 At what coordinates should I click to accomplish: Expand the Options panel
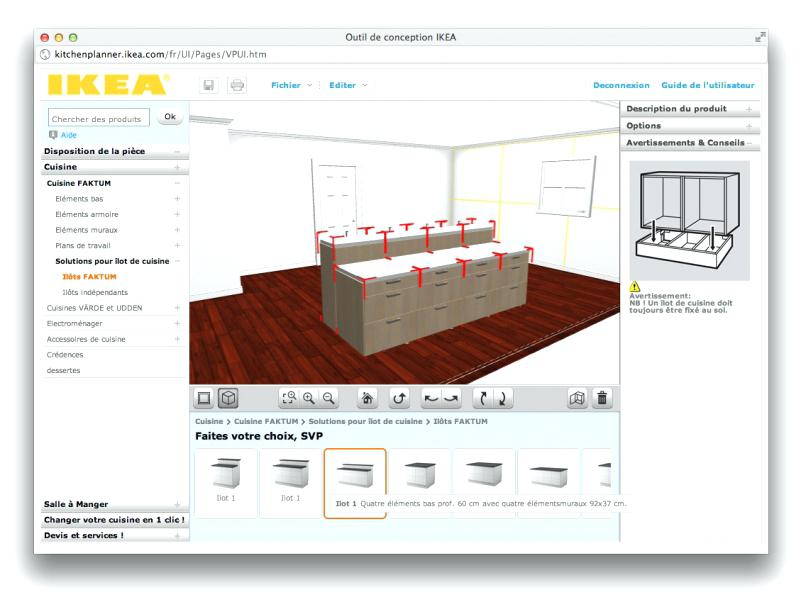coord(748,126)
